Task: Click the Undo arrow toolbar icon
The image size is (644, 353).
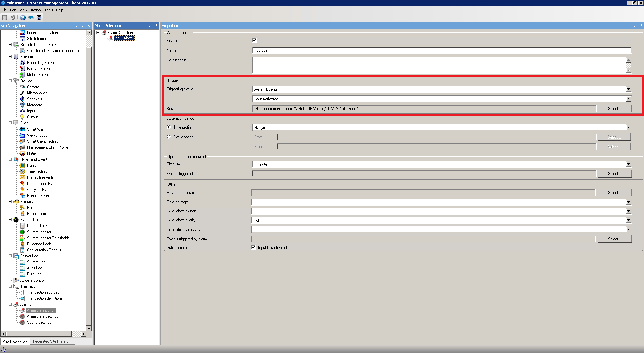Action: pos(13,18)
